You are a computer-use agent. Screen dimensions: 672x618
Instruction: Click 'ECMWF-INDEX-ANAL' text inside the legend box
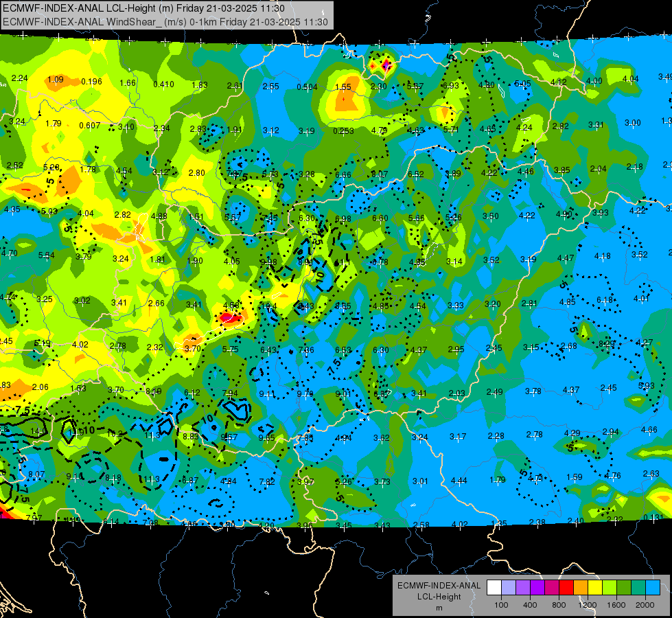point(439,586)
